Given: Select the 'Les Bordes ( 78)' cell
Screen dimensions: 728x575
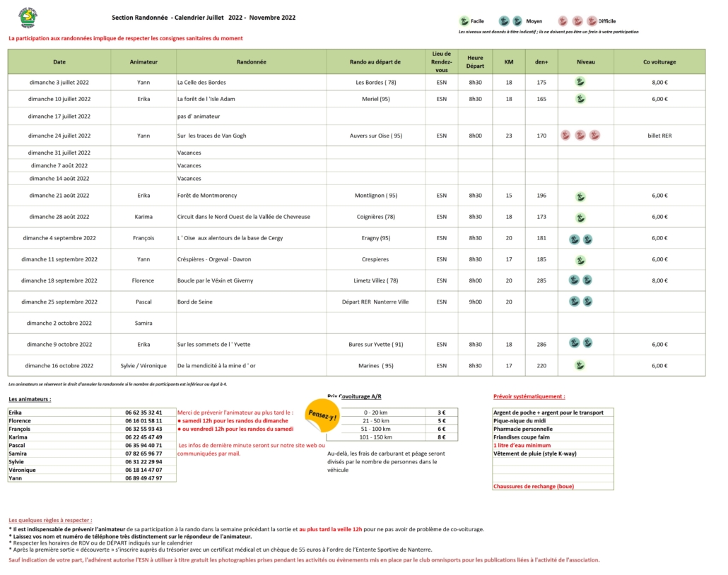Looking at the screenshot, I should click(375, 83).
